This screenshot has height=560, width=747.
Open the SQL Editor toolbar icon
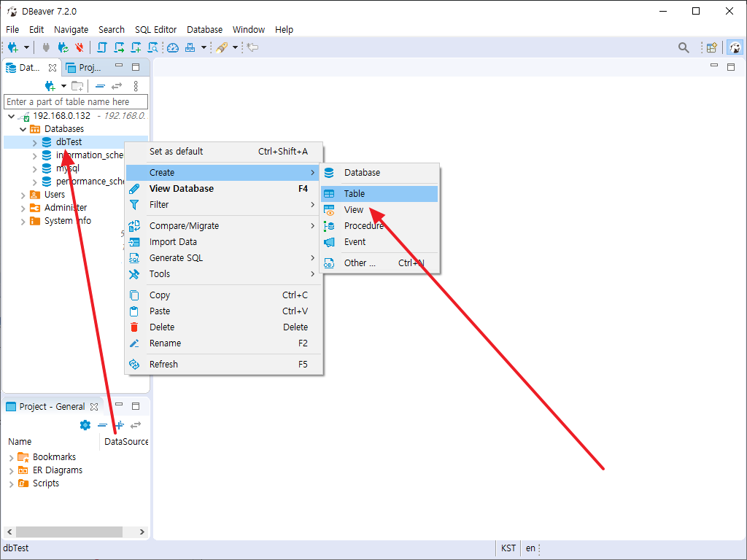(x=102, y=47)
